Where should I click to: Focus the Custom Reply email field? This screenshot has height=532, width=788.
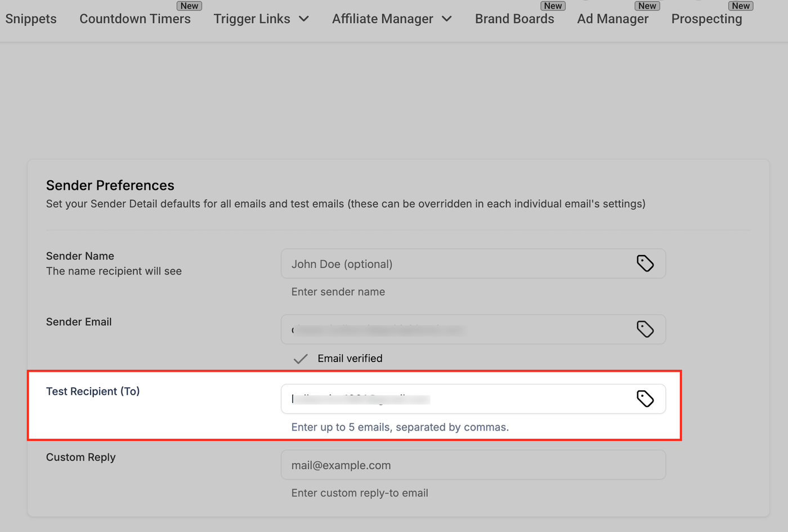coord(473,466)
